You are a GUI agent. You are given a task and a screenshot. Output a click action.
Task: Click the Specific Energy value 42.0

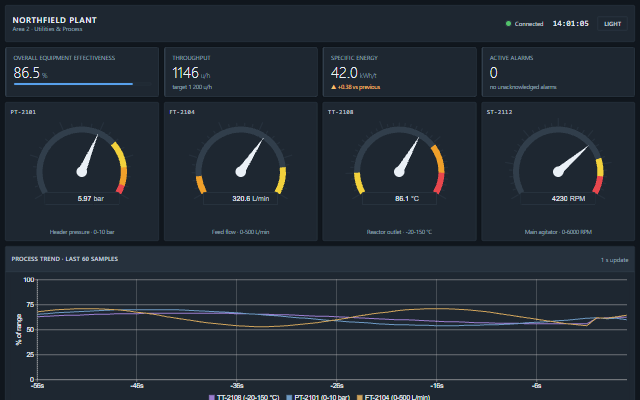point(344,73)
